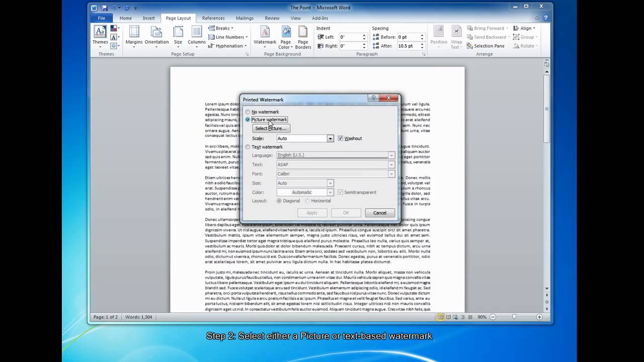
Task: Click the zoom in plus button
Action: (539, 317)
